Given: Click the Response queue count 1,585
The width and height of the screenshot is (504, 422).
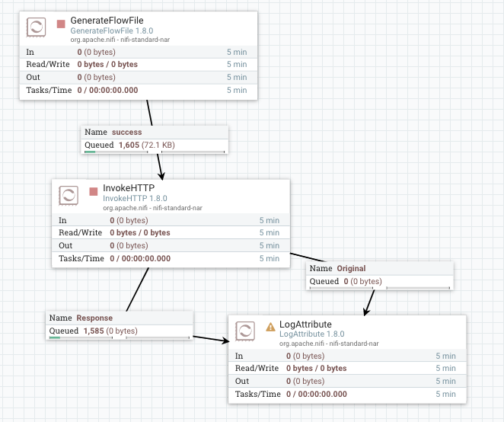Looking at the screenshot, I should tap(94, 331).
